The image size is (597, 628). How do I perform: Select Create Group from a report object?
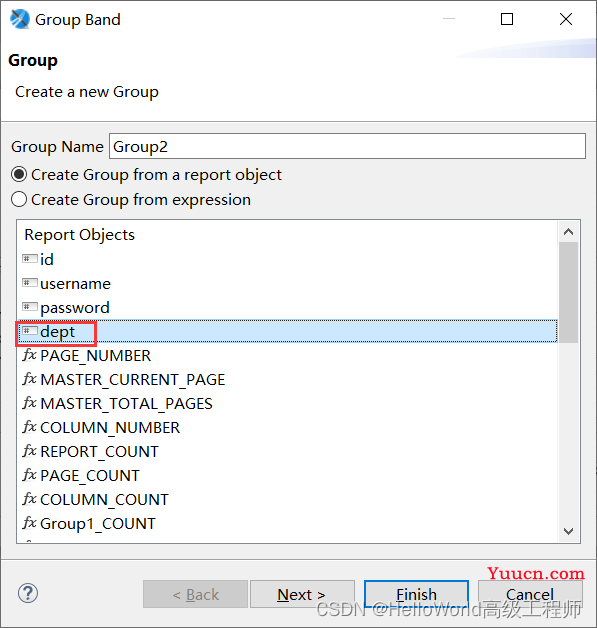click(x=147, y=175)
